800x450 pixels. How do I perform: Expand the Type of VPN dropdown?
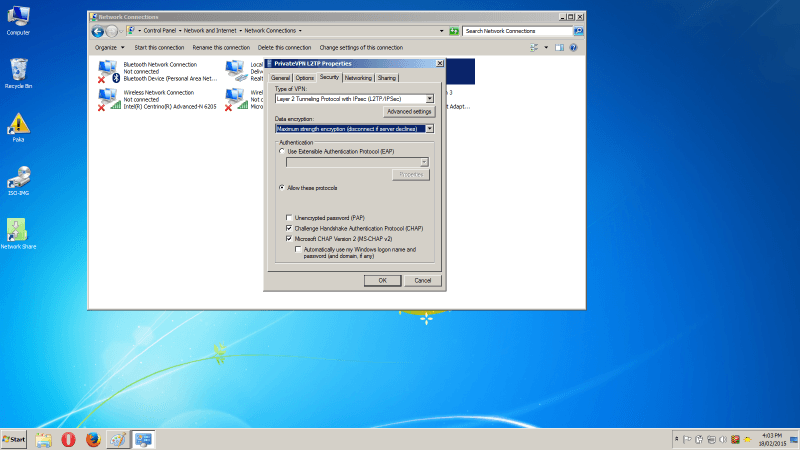[429, 98]
